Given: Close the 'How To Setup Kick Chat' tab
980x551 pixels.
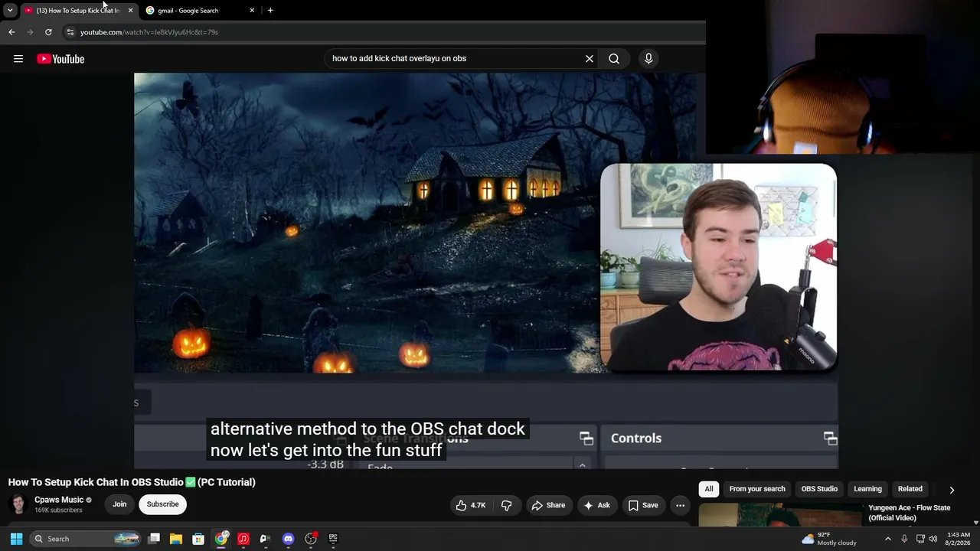Looking at the screenshot, I should pos(130,10).
